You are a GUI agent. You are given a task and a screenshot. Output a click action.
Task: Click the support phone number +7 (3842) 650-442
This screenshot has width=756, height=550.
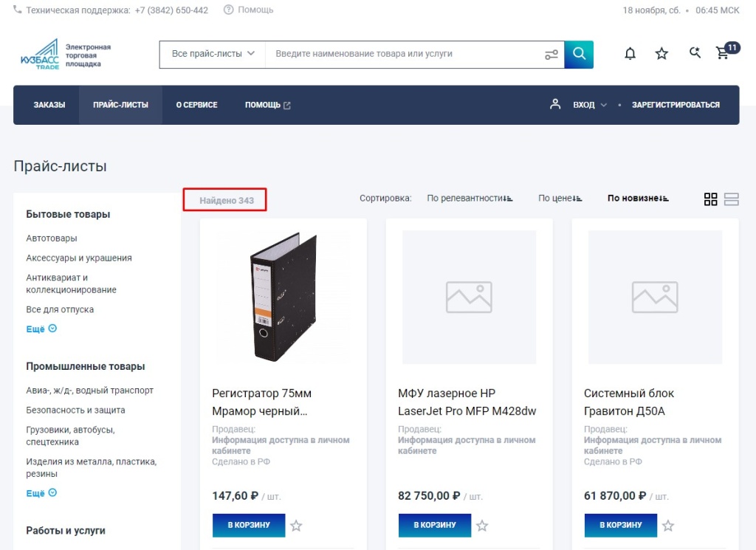pyautogui.click(x=171, y=10)
